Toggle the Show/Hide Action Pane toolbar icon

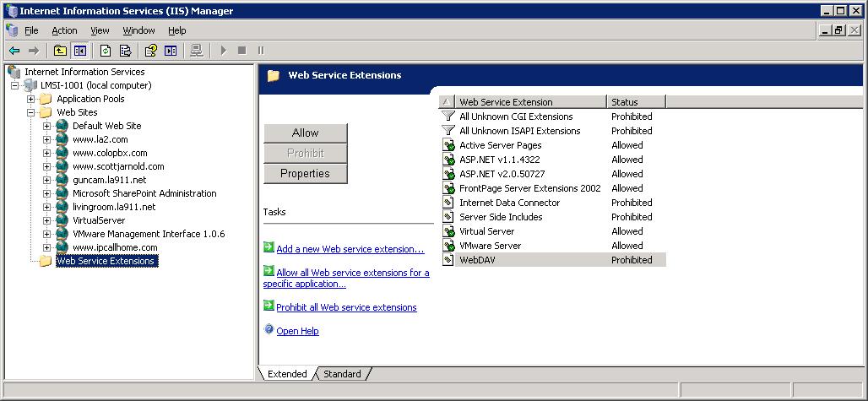tap(171, 51)
